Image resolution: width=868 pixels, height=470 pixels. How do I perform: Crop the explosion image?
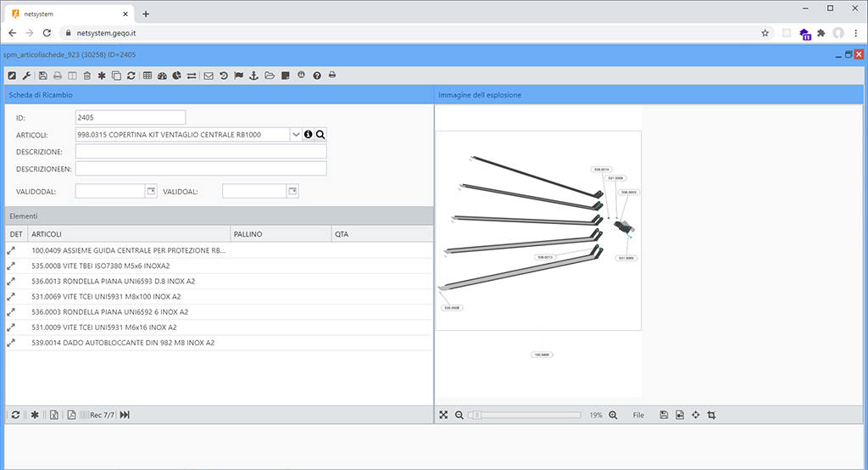pyautogui.click(x=711, y=415)
